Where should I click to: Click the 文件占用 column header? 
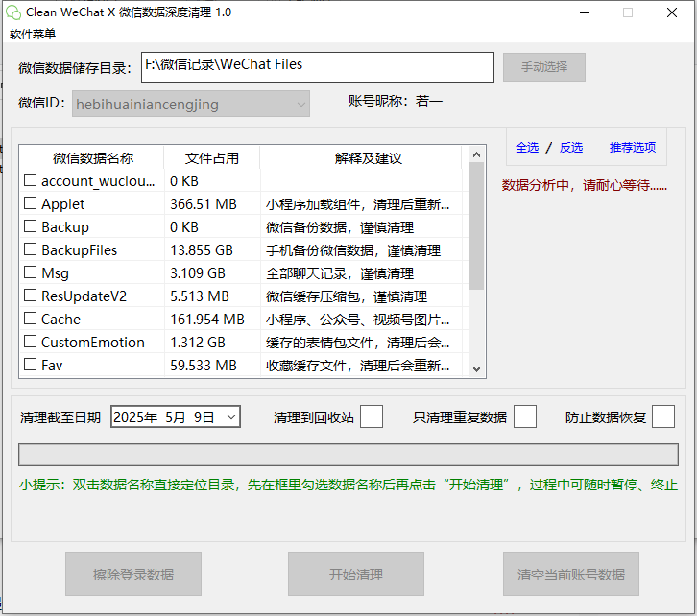[x=211, y=158]
